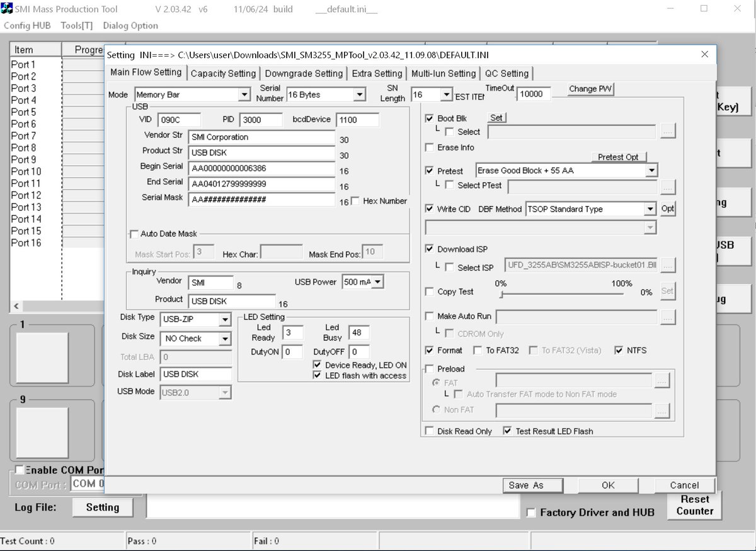Click the Opt button beside DBF Method
This screenshot has width=756, height=551.
(x=668, y=209)
